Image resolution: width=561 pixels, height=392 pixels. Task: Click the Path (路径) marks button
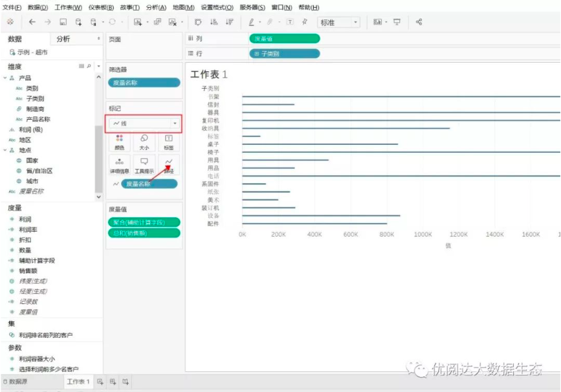coord(168,165)
